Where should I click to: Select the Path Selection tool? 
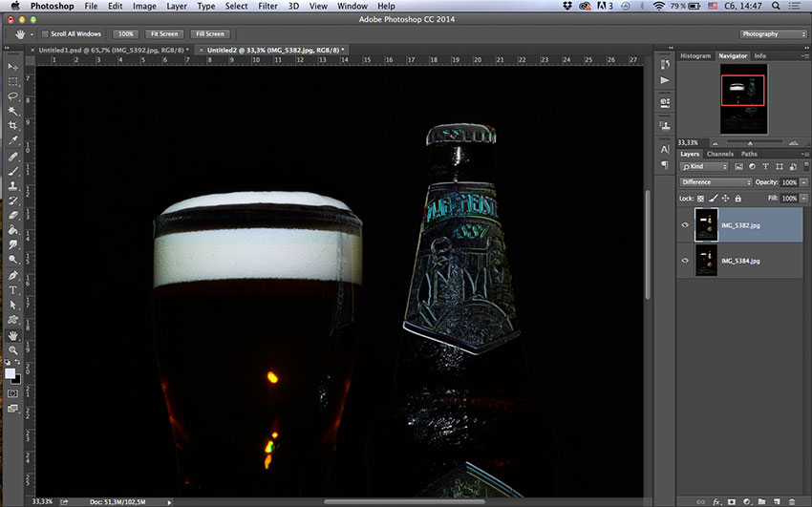point(13,305)
